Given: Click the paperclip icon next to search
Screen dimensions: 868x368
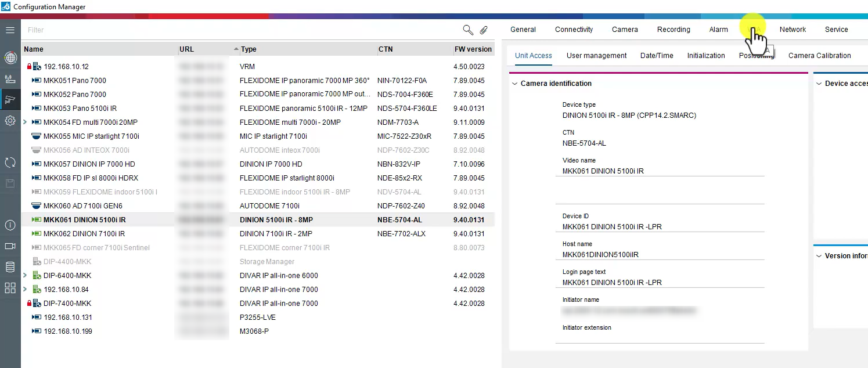Looking at the screenshot, I should [x=483, y=30].
